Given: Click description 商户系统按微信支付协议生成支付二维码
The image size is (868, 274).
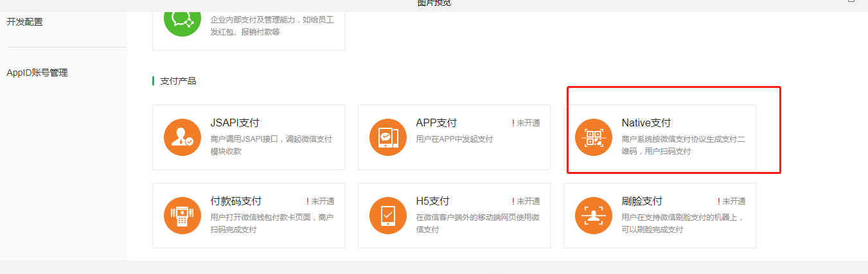Looking at the screenshot, I should 683,144.
